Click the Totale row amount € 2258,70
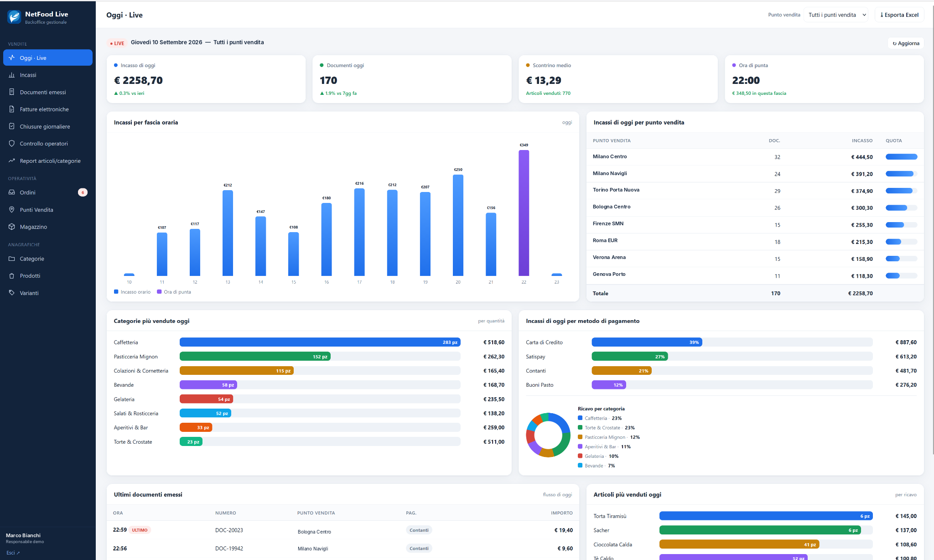 pos(860,293)
